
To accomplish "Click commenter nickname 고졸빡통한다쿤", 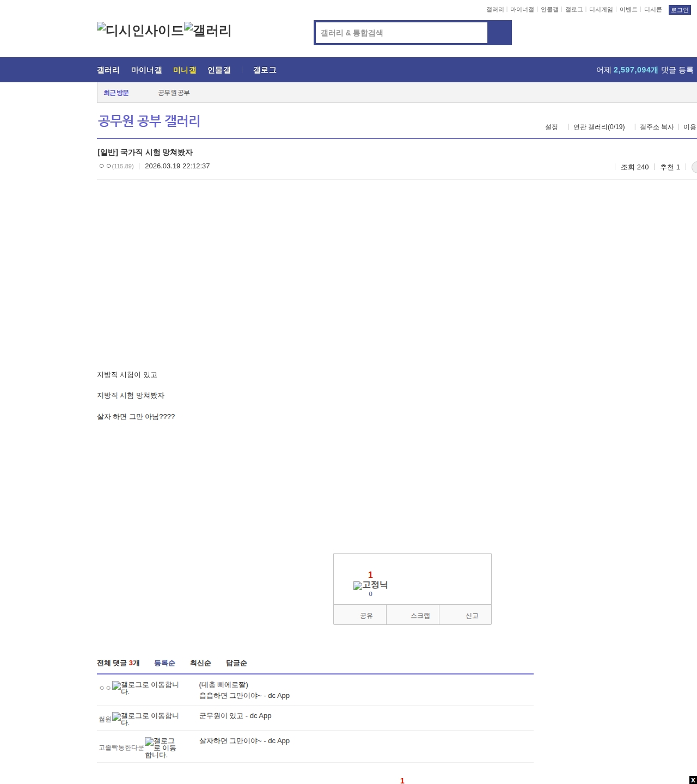I will click(x=121, y=748).
